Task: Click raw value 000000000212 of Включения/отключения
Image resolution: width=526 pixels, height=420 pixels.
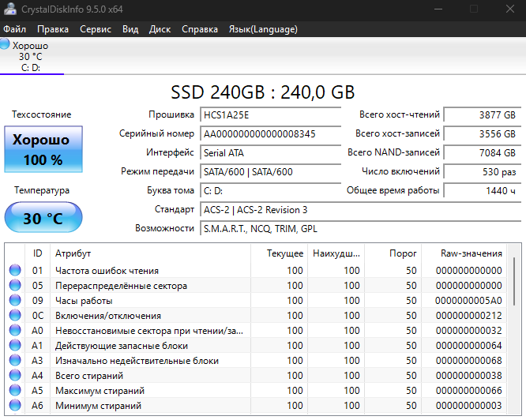Action: click(x=468, y=316)
